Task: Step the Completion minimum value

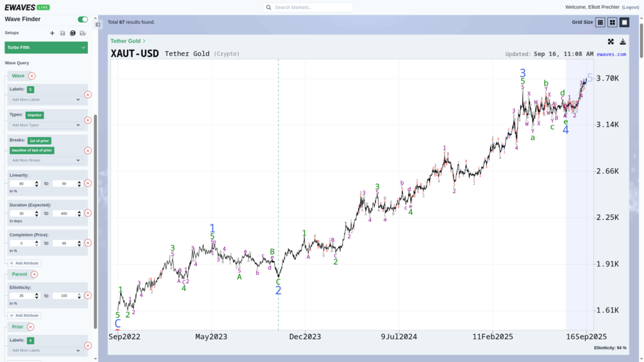Action: click(x=36, y=243)
